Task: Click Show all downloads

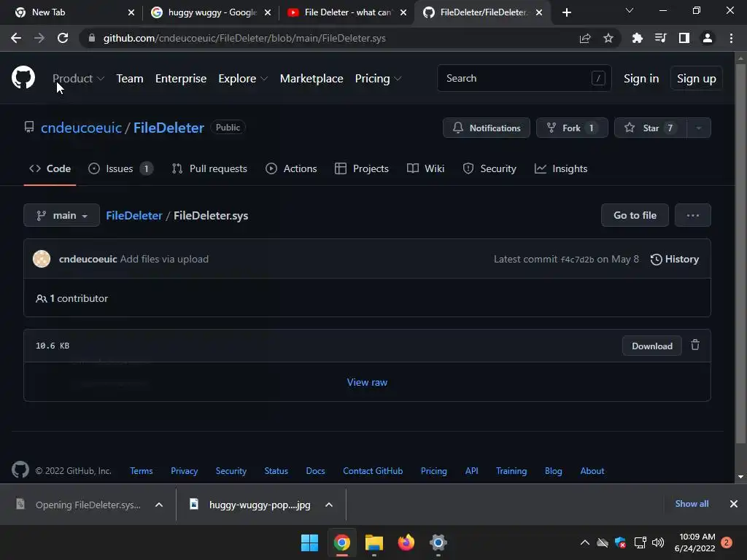Action: point(692,503)
